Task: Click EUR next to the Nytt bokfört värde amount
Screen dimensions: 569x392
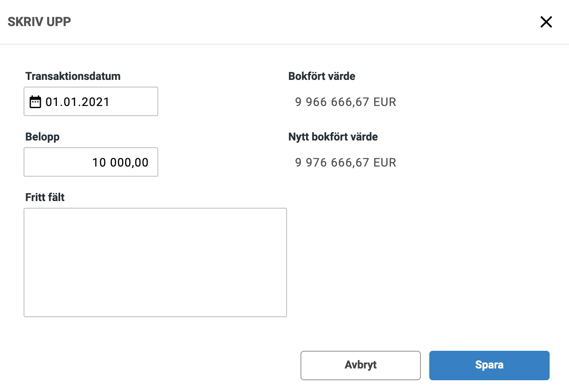Action: coord(385,162)
